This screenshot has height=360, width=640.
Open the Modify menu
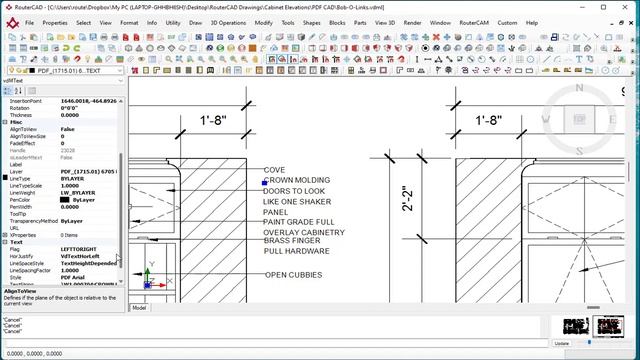(263, 23)
